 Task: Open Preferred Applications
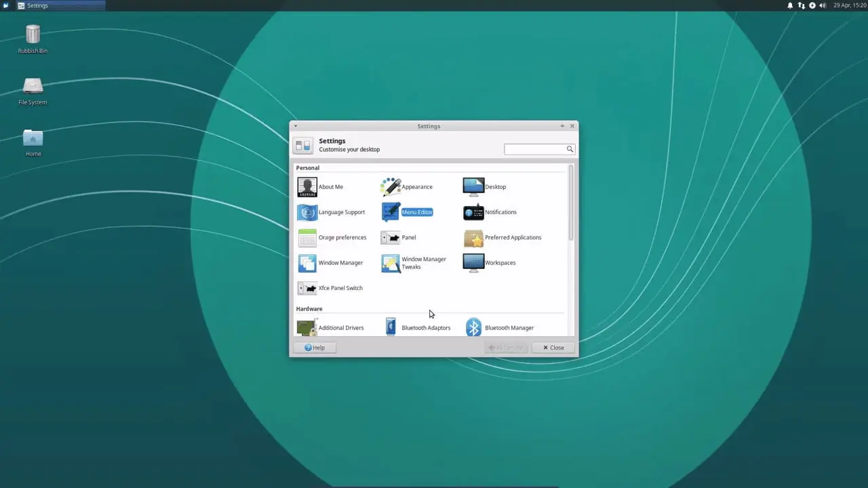(502, 238)
